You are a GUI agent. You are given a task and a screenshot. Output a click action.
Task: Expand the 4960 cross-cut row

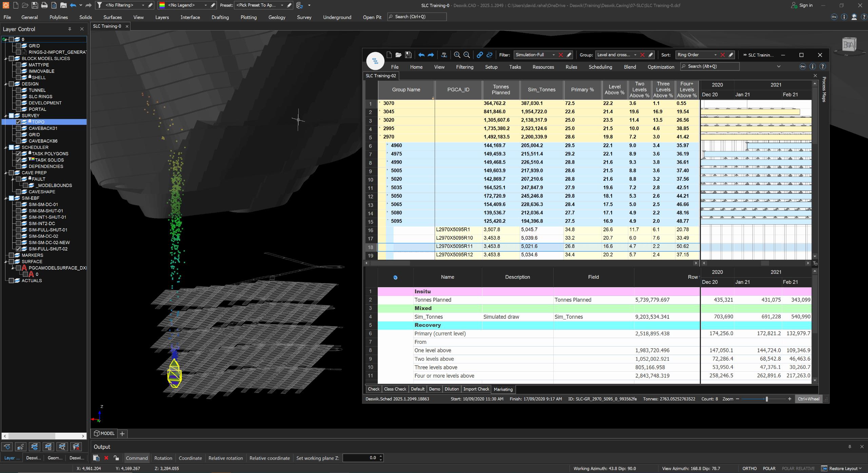point(387,145)
